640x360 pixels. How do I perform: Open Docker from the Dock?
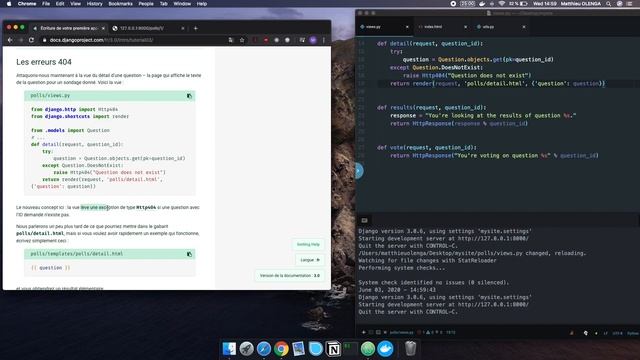coord(385,349)
